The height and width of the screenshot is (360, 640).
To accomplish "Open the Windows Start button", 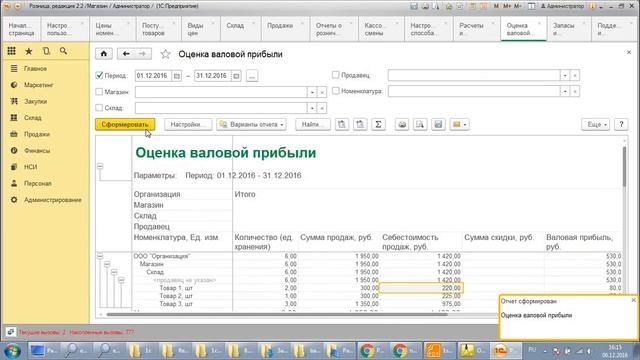I will 13,351.
